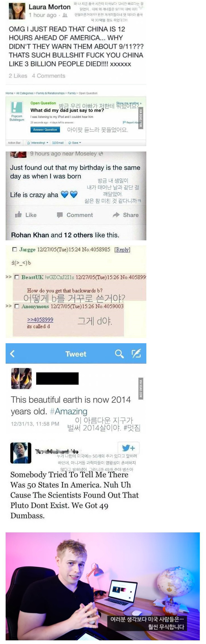The image size is (206, 644).
Task: Click the >>4058999 quote link
Action: (40, 320)
